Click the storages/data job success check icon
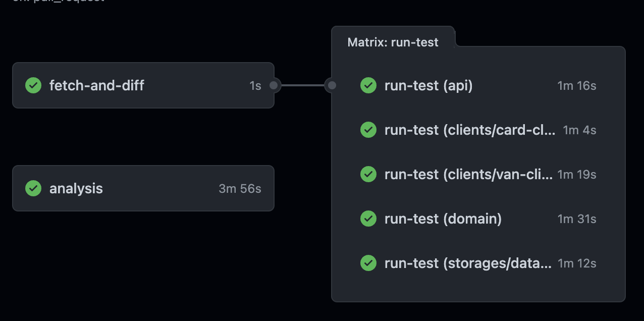This screenshot has width=644, height=321. point(368,263)
